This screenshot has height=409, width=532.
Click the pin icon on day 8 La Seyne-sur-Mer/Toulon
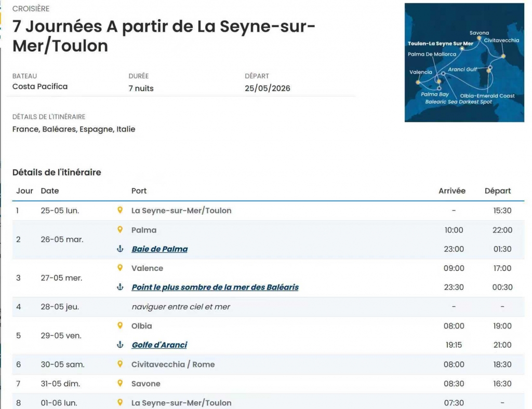120,403
